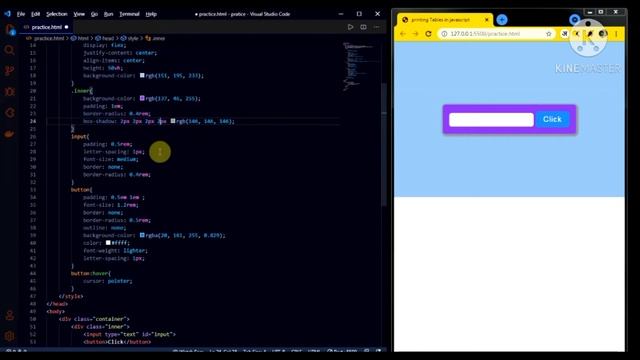Screen dimensions: 640x360
Task: Click 'button:hover{' selector on line 44
Action: click(x=91, y=273)
